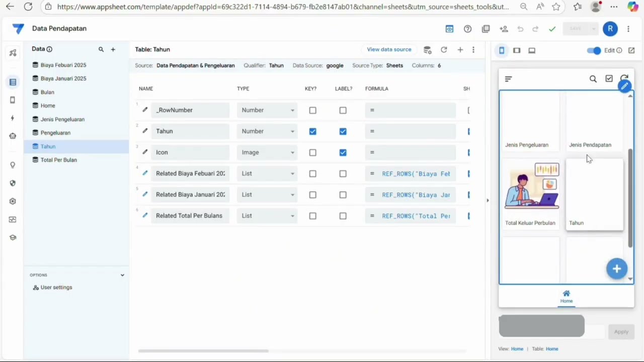Check KEY for _RowNumber column
Image resolution: width=644 pixels, height=362 pixels.
pyautogui.click(x=313, y=110)
